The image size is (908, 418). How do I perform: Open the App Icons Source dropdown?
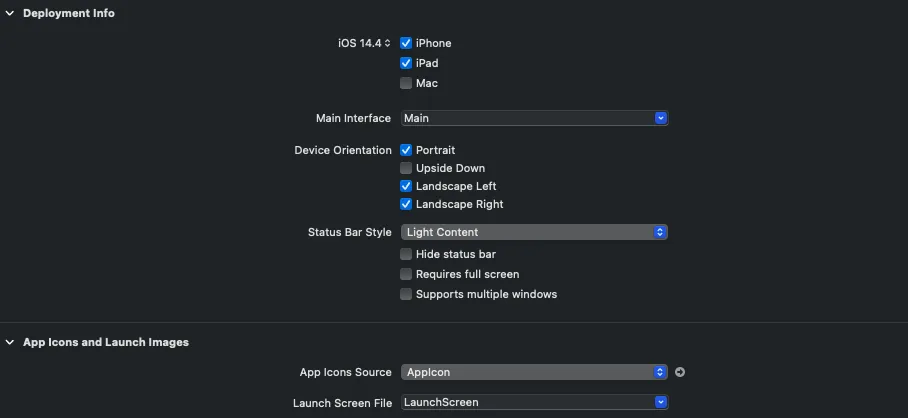(660, 372)
